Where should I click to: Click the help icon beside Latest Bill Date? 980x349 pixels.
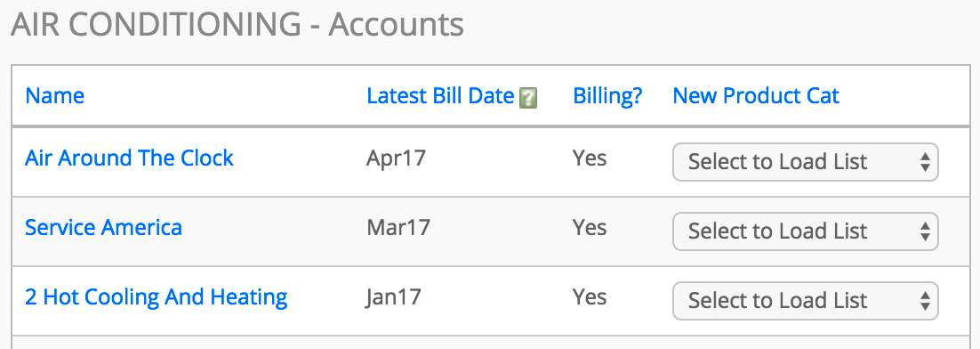528,98
